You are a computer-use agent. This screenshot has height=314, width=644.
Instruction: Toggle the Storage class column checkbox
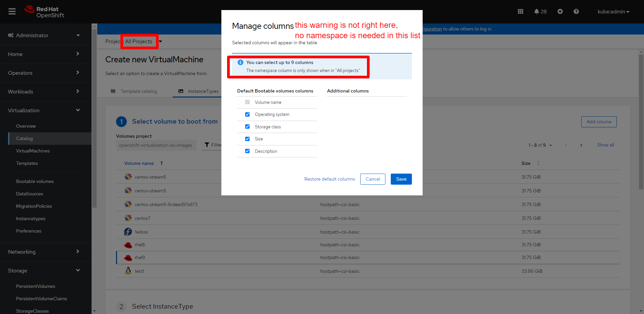[x=247, y=127]
